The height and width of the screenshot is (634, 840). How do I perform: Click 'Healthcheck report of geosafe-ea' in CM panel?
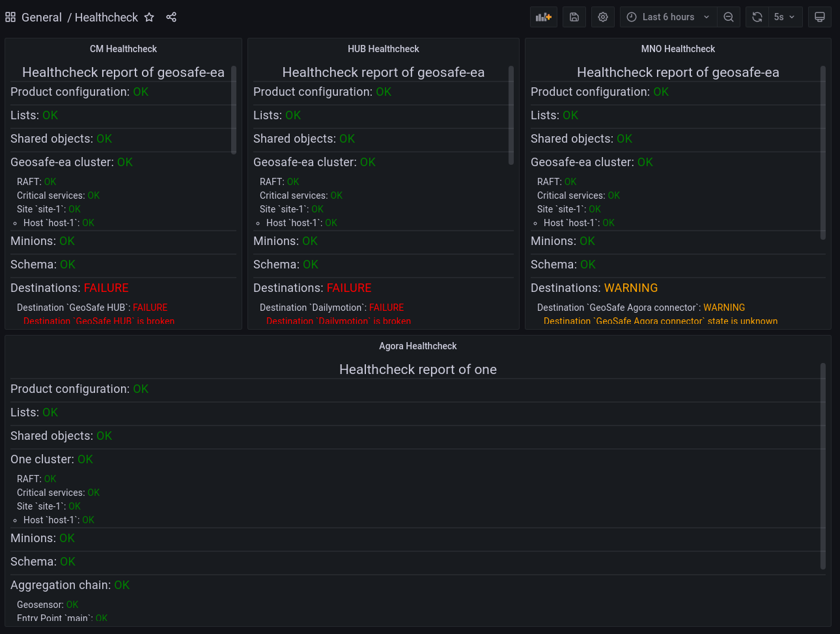123,72
